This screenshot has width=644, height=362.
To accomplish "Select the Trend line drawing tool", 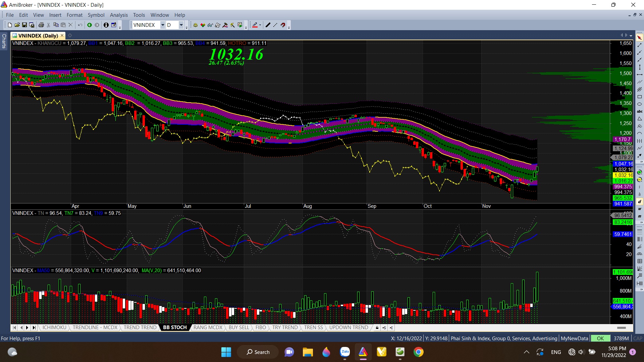I will [x=640, y=45].
